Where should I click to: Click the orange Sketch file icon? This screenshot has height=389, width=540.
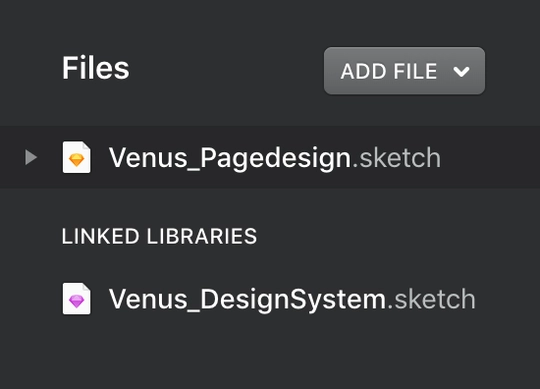coord(76,157)
